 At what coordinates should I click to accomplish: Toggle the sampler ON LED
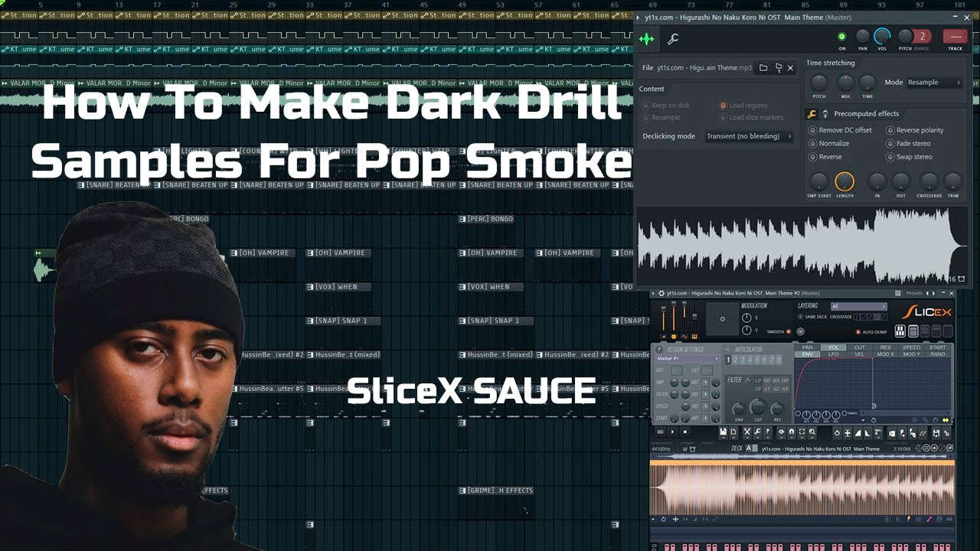pyautogui.click(x=842, y=37)
